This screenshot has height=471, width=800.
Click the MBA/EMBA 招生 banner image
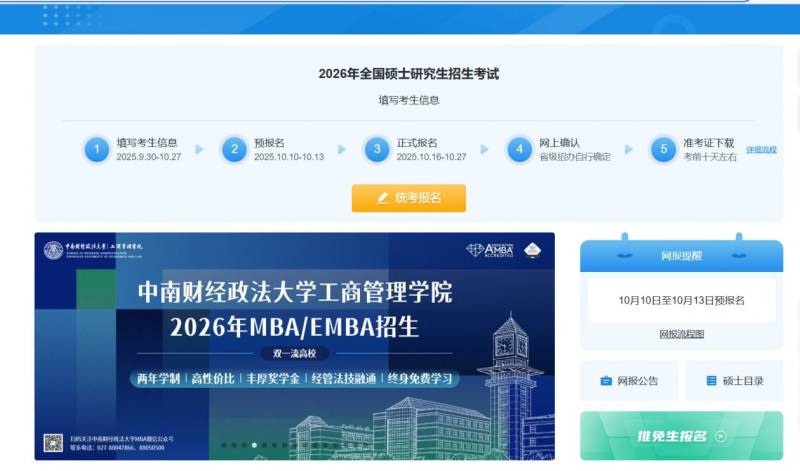click(x=294, y=346)
